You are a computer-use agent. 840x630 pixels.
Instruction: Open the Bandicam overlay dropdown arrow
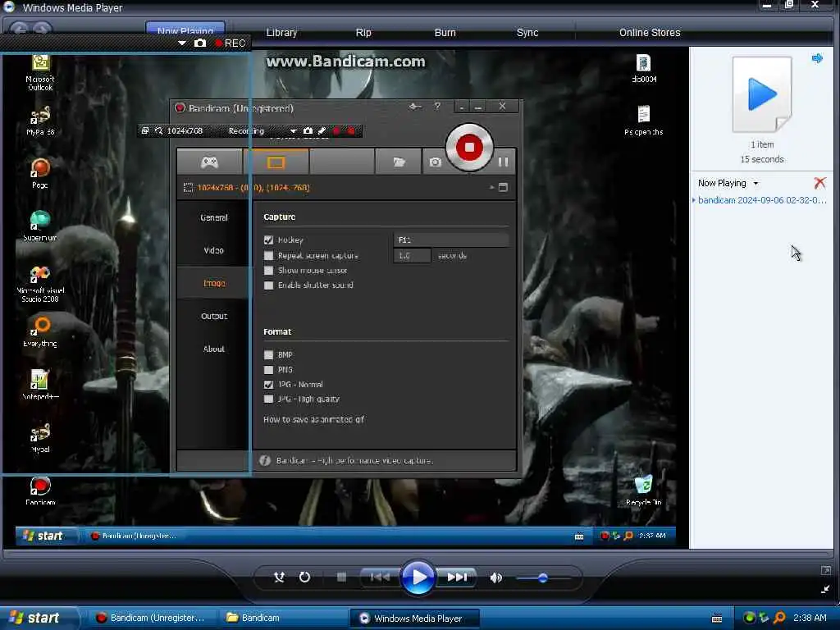coord(181,43)
